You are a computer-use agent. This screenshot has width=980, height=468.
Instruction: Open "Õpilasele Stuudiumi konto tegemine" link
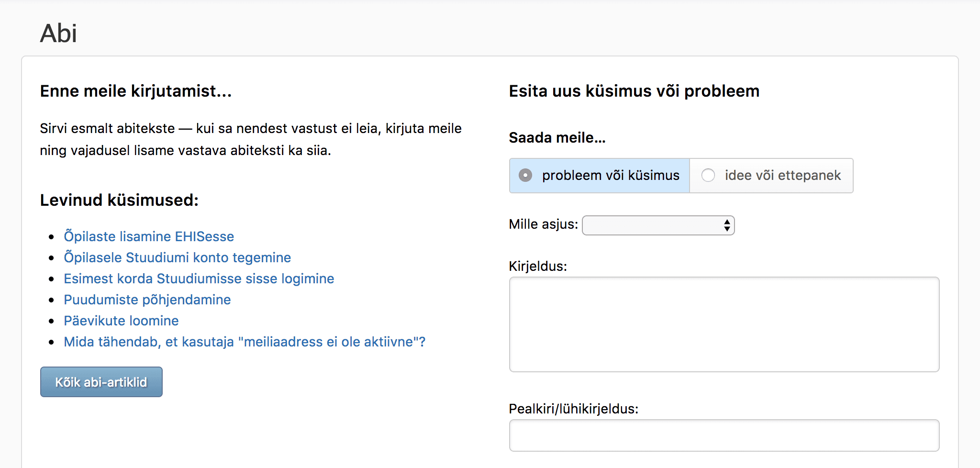pyautogui.click(x=177, y=257)
